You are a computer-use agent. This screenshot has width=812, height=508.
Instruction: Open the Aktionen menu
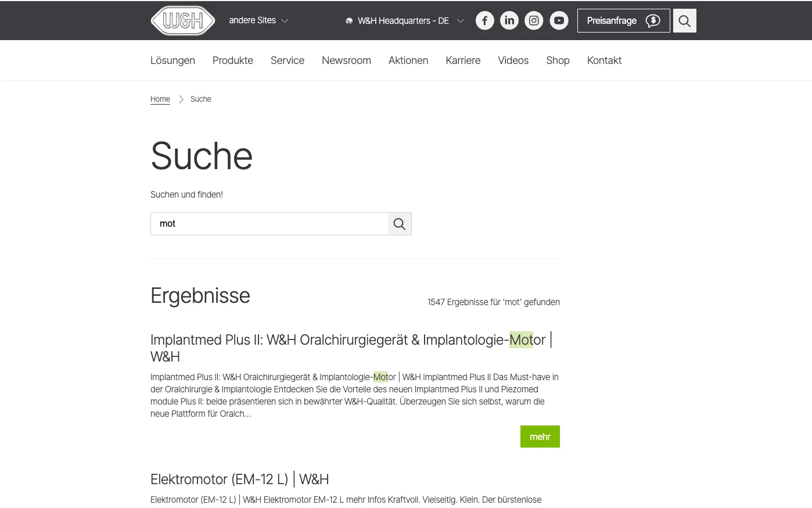408,60
